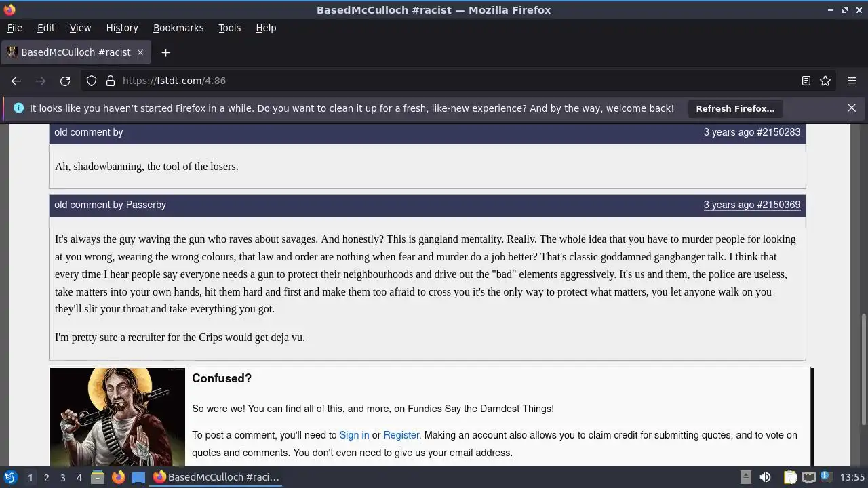Viewport: 868px width, 488px height.
Task: Click the removable media eject tray icon
Action: click(745, 477)
